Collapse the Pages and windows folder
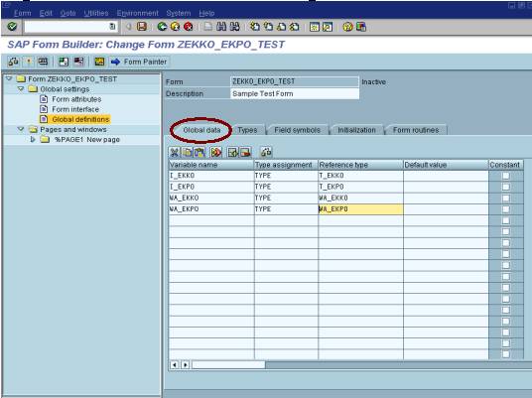 pos(21,129)
